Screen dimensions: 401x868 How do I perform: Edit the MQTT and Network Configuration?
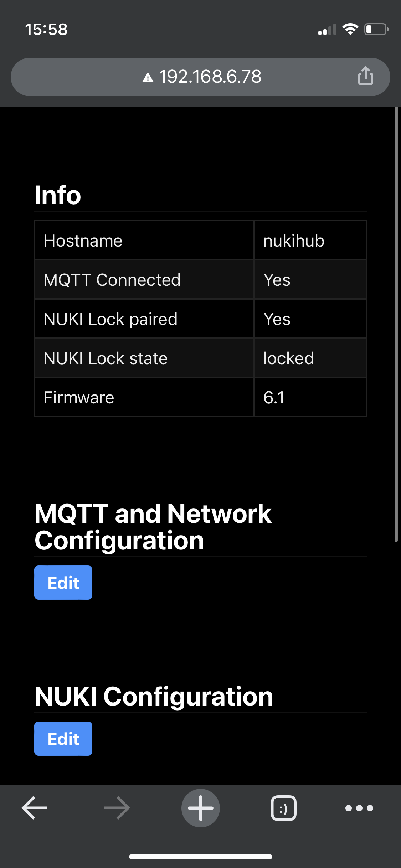tap(63, 582)
